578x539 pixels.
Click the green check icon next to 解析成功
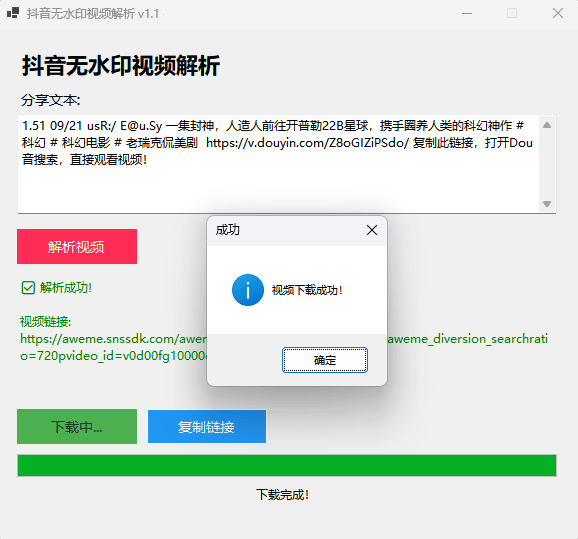28,288
